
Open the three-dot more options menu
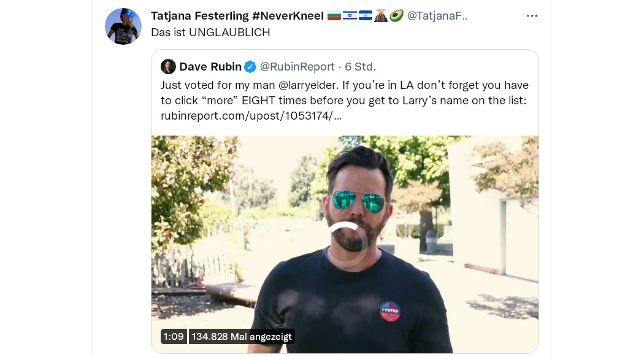point(532,15)
